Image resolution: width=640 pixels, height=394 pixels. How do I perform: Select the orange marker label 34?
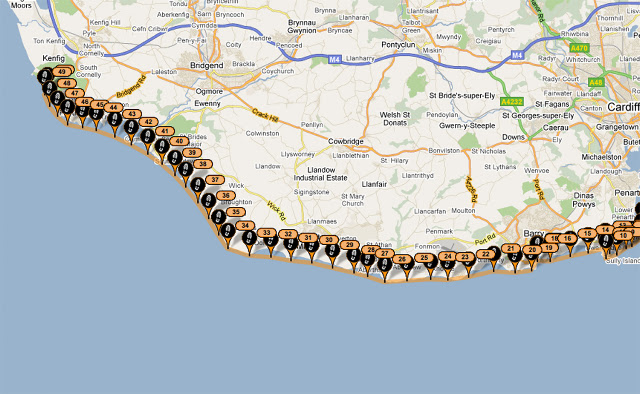tap(245, 225)
